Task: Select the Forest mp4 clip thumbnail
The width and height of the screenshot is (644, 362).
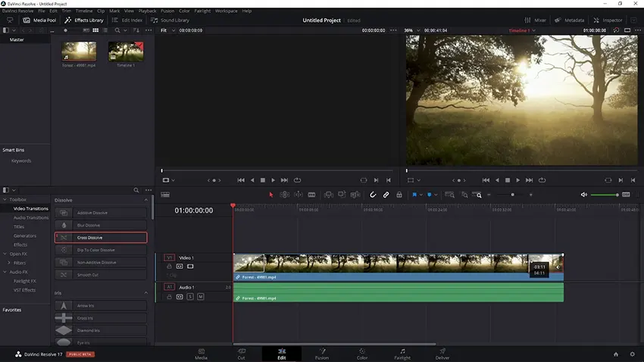Action: pos(79,51)
